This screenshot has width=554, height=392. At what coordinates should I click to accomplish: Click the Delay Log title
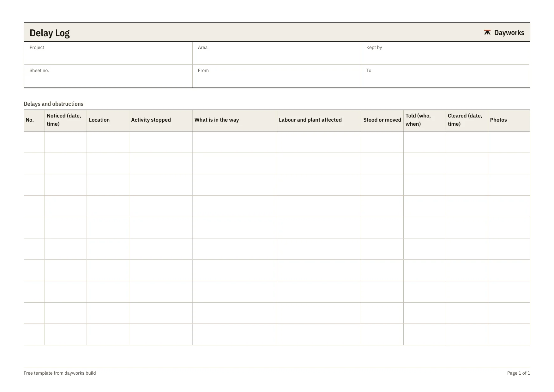click(x=50, y=33)
